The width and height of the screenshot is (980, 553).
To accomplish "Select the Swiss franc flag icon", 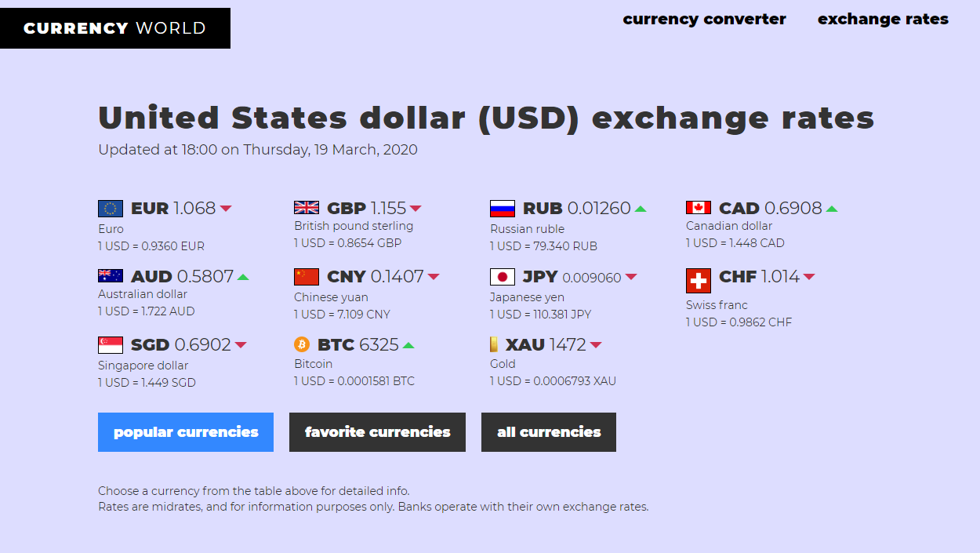I will [x=698, y=276].
